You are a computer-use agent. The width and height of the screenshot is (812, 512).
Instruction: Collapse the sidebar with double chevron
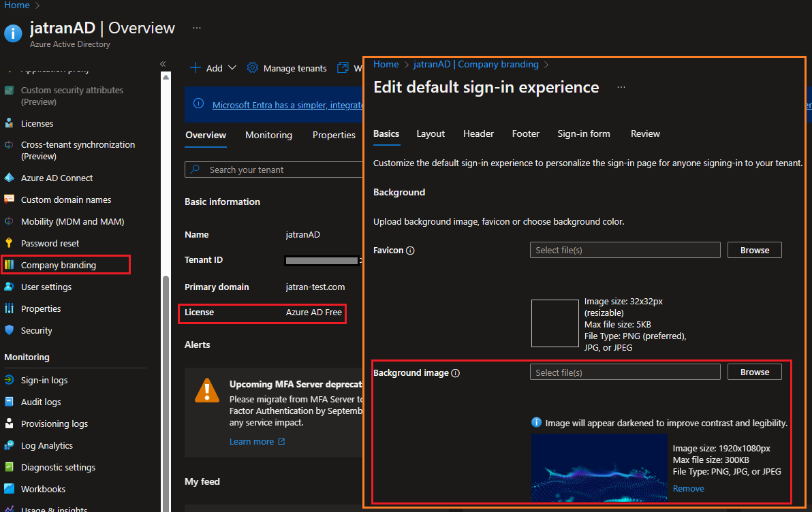point(163,64)
